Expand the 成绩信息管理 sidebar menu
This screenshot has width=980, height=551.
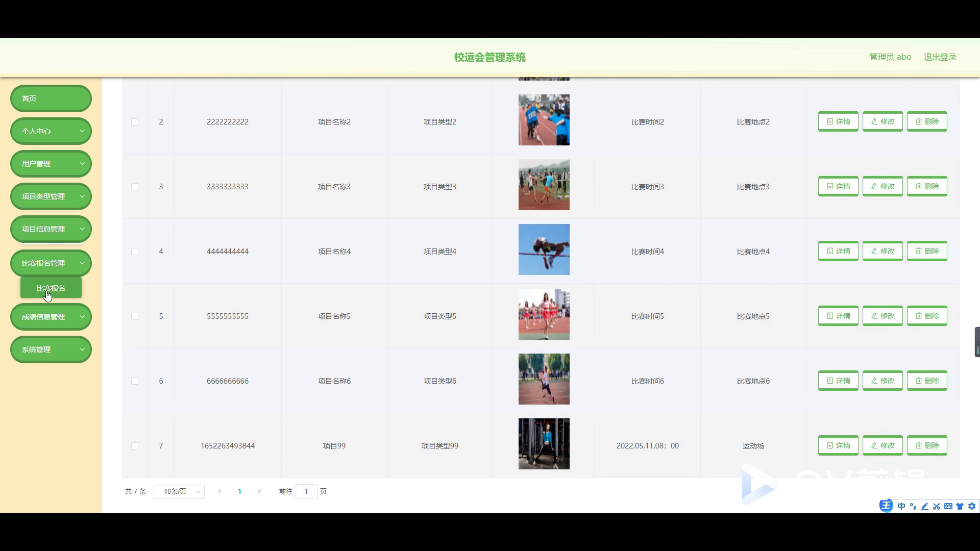(51, 317)
